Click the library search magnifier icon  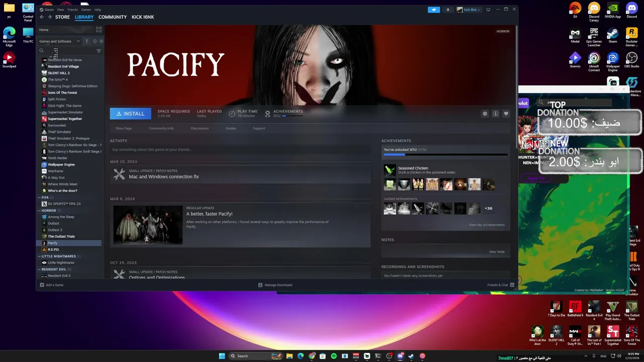42,51
